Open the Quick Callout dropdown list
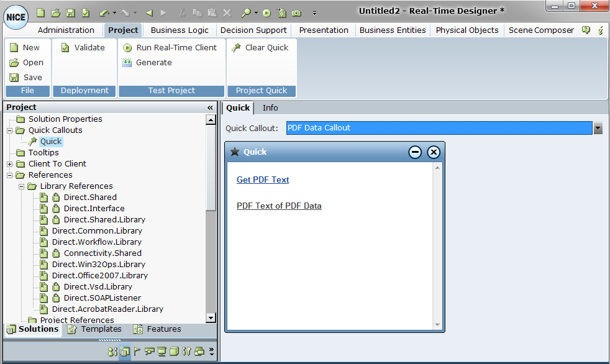This screenshot has width=610, height=364. [x=598, y=128]
